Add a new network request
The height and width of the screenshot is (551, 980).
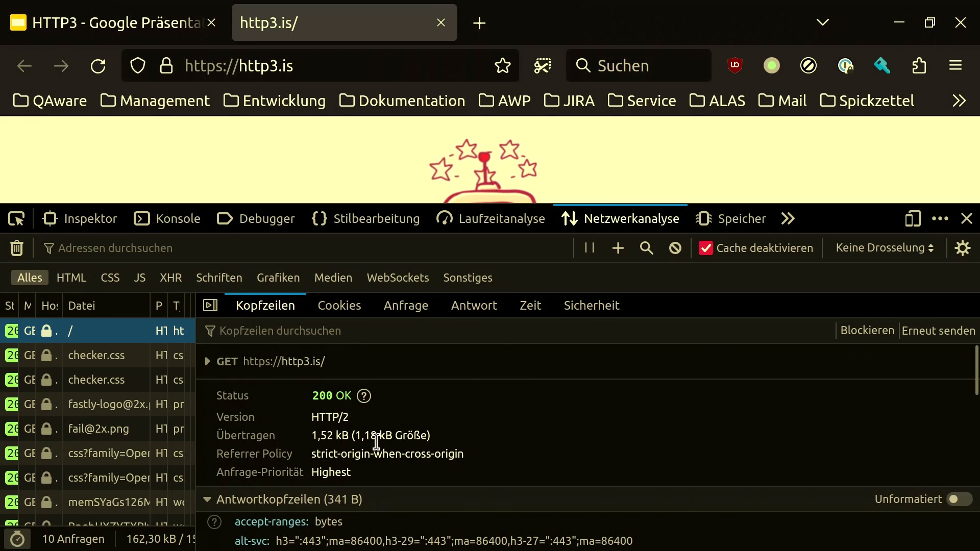click(618, 248)
